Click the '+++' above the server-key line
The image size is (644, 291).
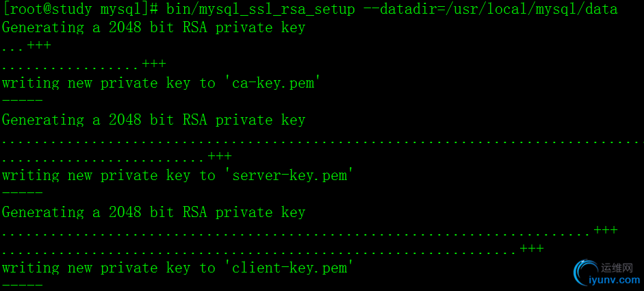click(220, 156)
